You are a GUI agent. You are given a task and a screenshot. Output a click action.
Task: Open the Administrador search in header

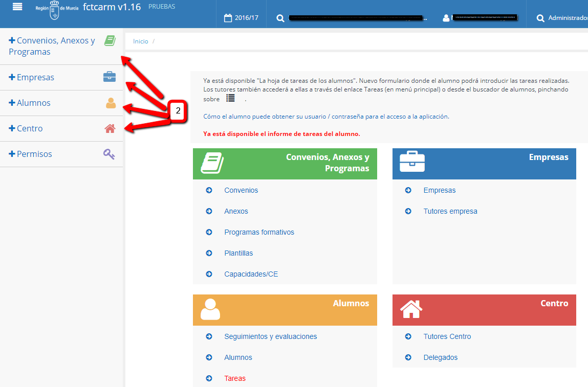562,18
